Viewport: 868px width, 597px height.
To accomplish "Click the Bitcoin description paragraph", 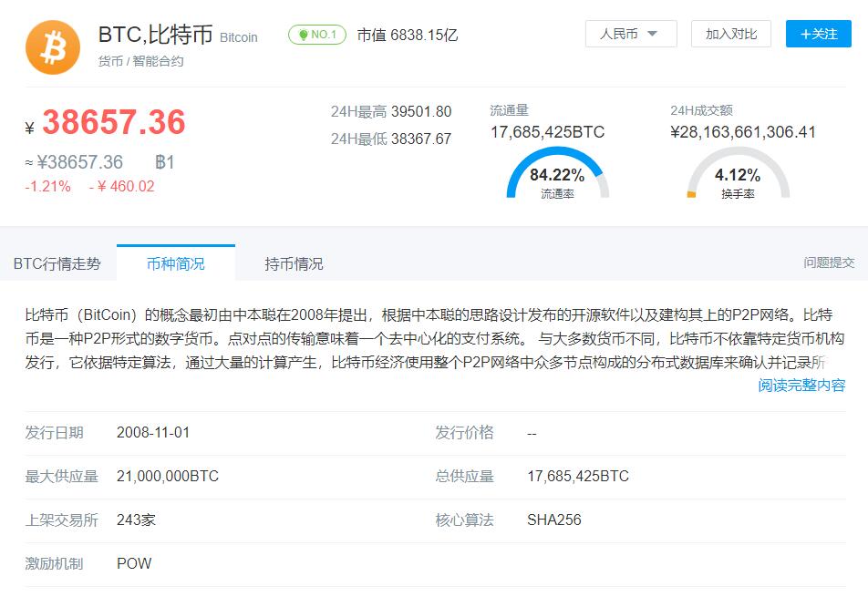I will 435,339.
